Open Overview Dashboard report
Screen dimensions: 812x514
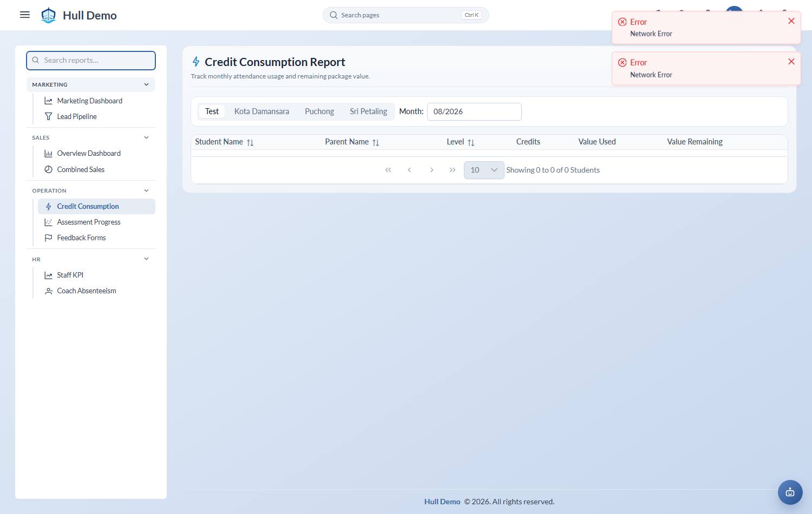96,154
